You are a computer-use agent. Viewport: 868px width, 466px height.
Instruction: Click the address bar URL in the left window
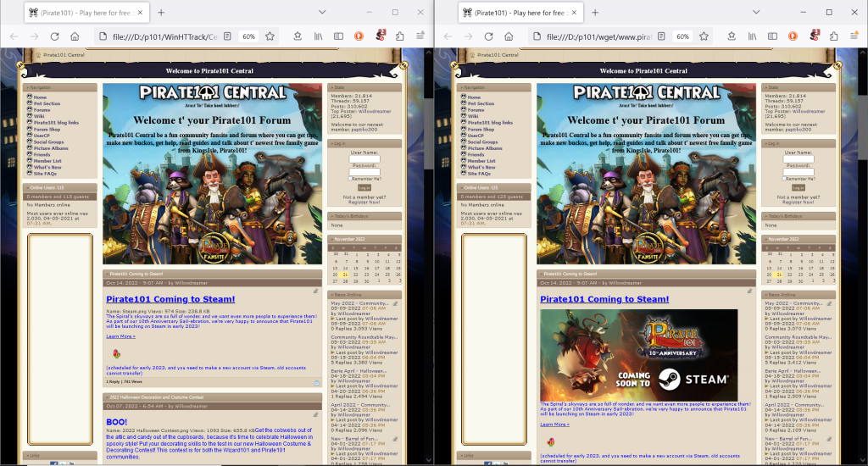165,36
